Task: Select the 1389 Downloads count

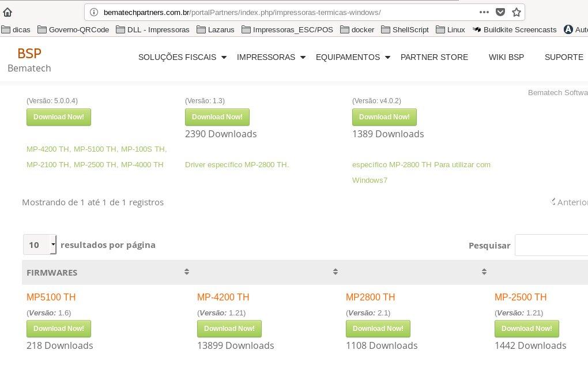Action: (x=388, y=134)
